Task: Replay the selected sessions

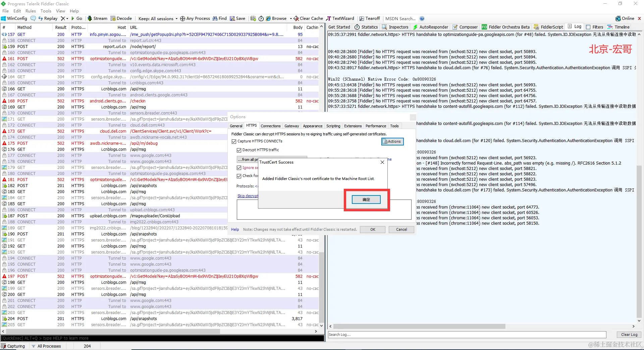Action: click(48, 18)
